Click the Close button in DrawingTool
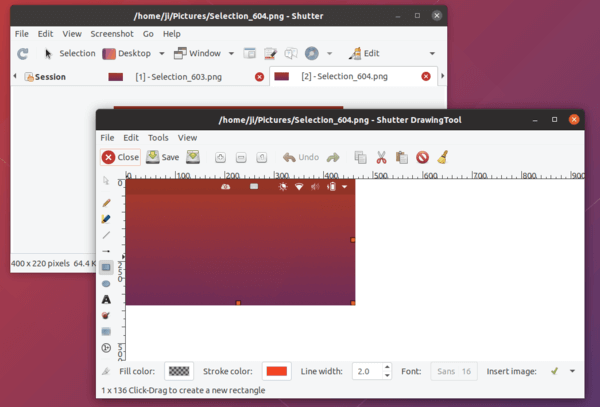Viewport: 600px width, 407px height. (x=121, y=157)
